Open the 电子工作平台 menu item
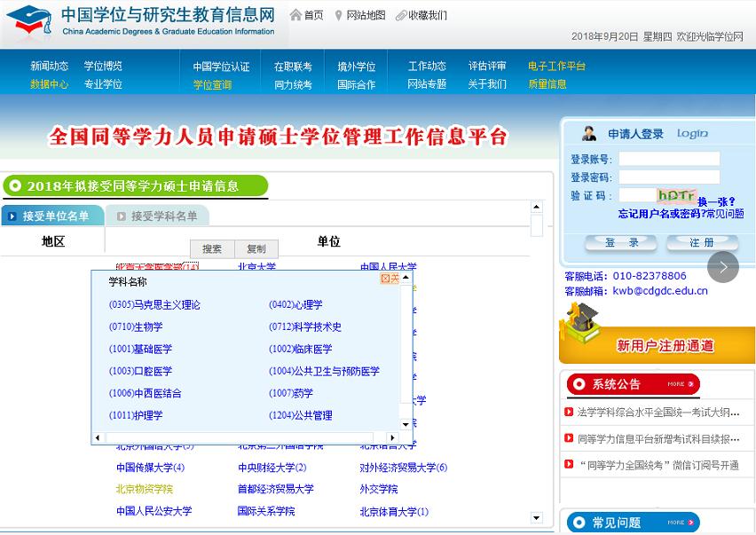The width and height of the screenshot is (756, 535). (556, 66)
